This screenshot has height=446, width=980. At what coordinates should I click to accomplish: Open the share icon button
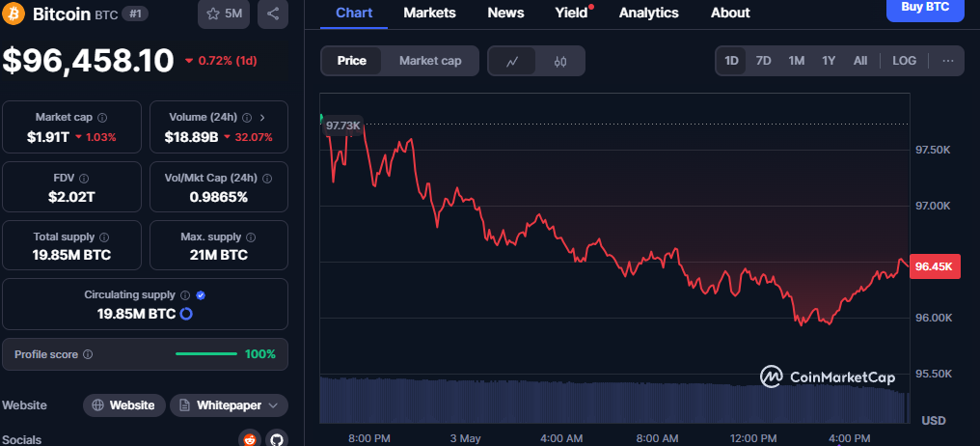coord(273,14)
